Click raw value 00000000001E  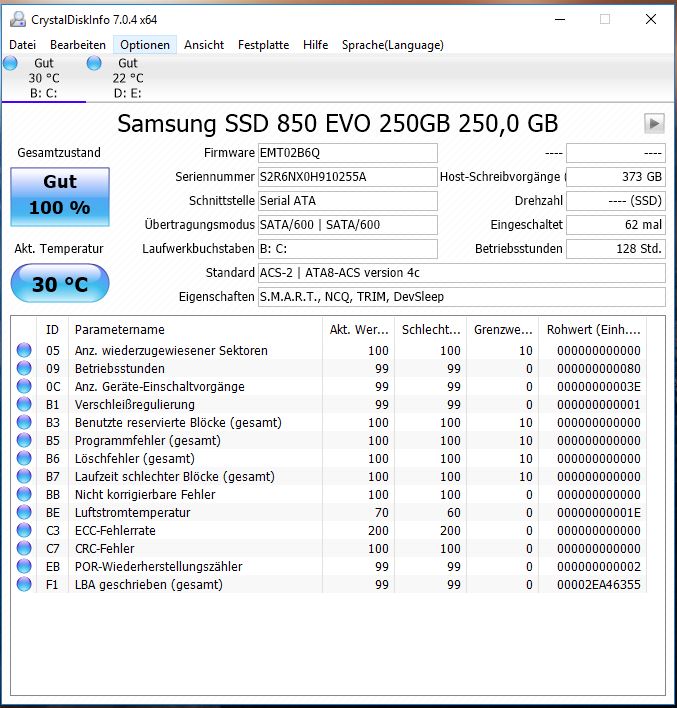point(598,512)
